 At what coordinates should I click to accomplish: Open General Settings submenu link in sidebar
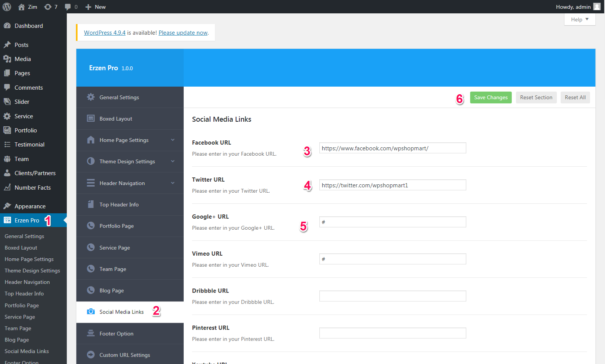pos(24,236)
